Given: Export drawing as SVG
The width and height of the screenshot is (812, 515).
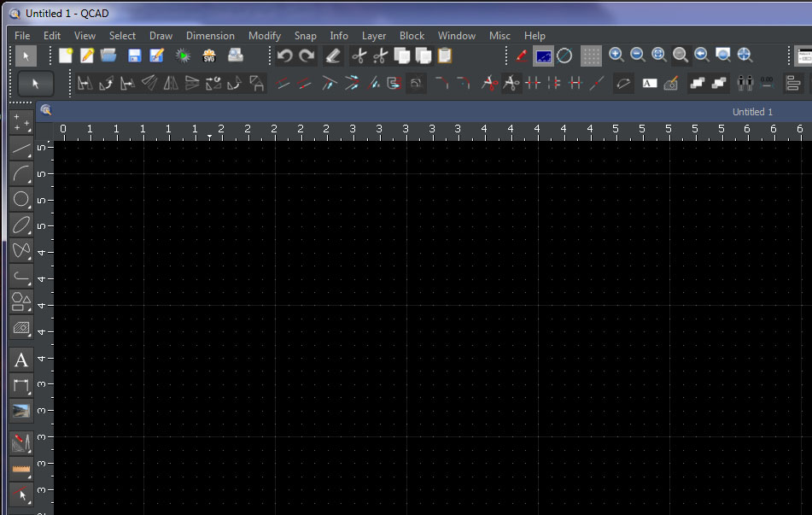Looking at the screenshot, I should 208,56.
